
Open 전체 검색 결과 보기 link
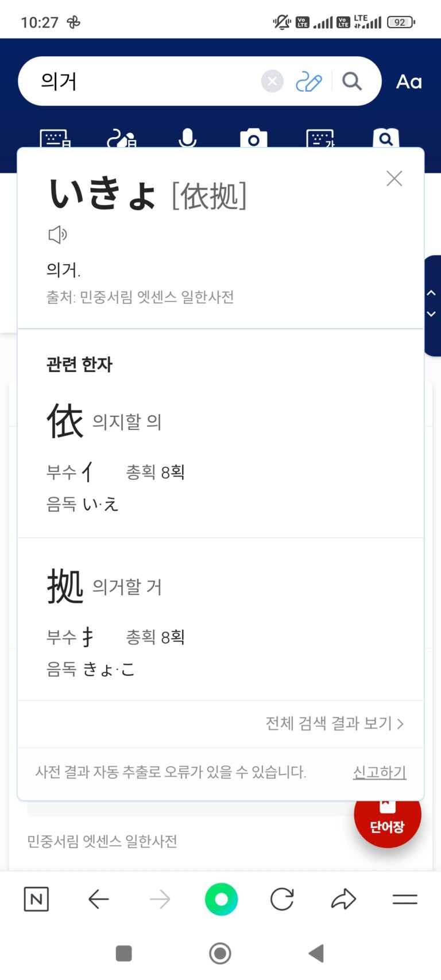(x=334, y=723)
